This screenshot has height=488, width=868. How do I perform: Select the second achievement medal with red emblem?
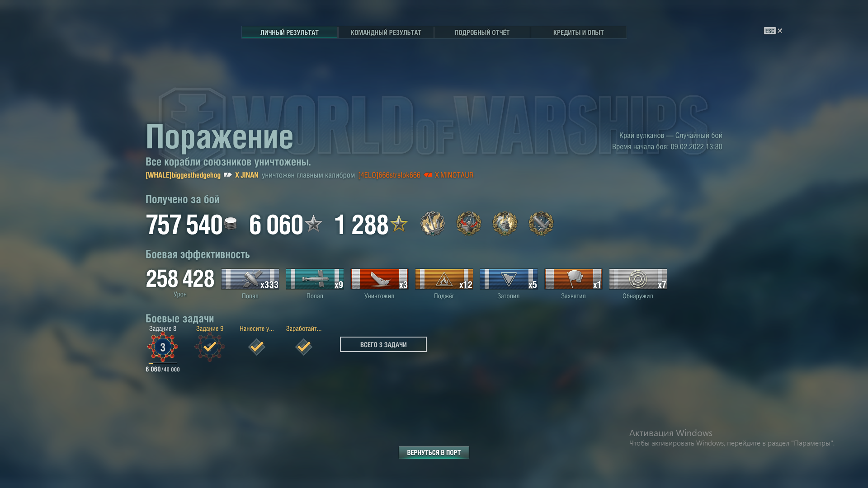[469, 223]
